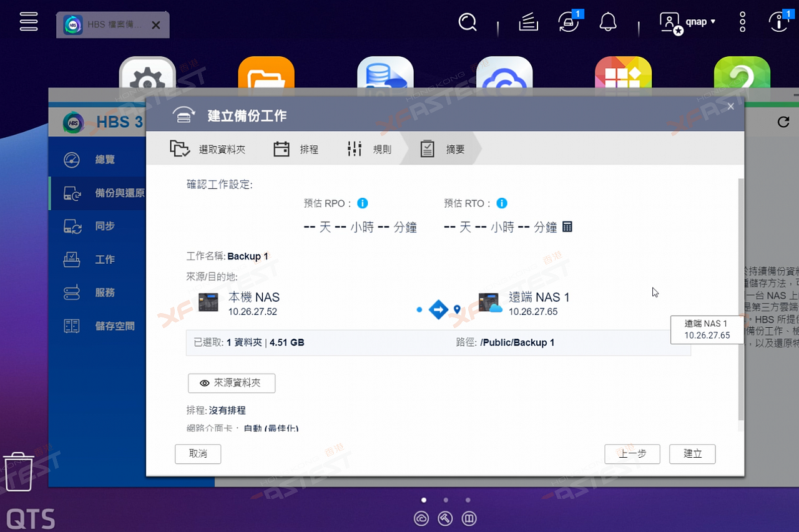
Task: Click the info icon next to 預估 RPO
Action: click(x=362, y=203)
